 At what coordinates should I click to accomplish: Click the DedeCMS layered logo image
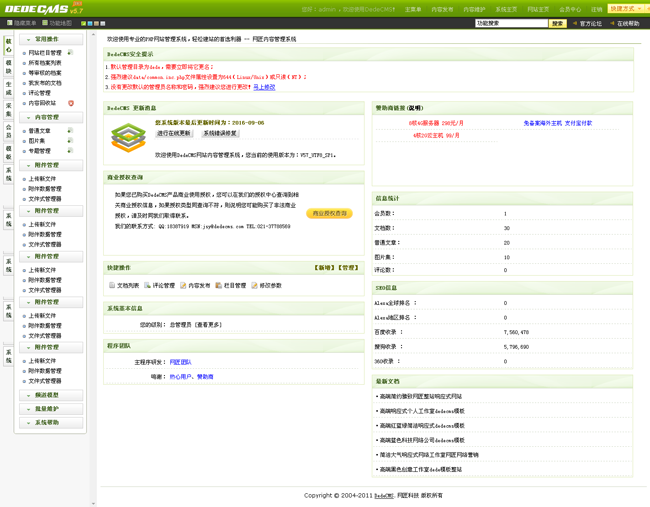coord(128,138)
